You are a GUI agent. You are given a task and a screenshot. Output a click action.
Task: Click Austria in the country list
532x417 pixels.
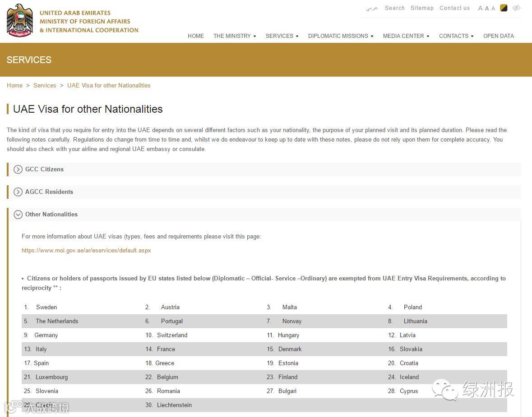coord(170,307)
